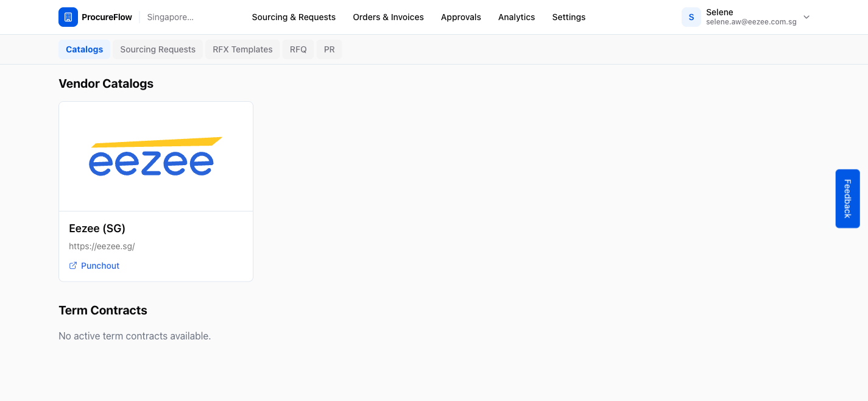This screenshot has height=401, width=868.
Task: Expand the user account chevron dropdown
Action: pos(806,17)
